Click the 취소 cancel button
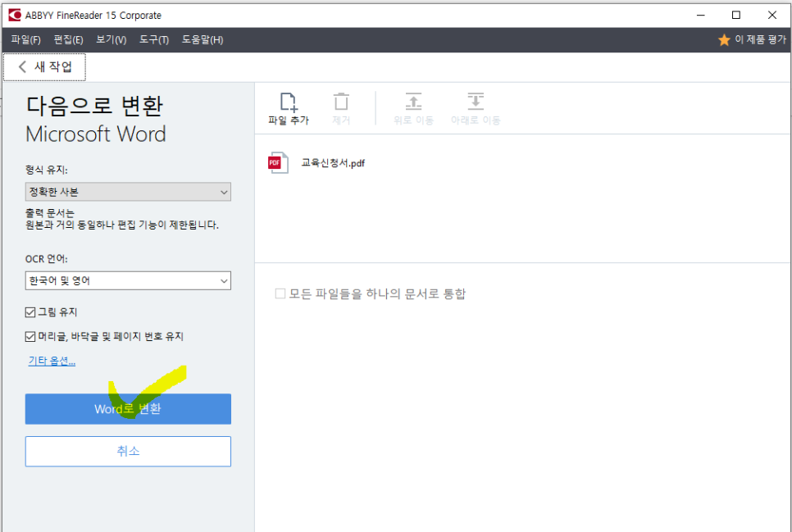 (128, 451)
